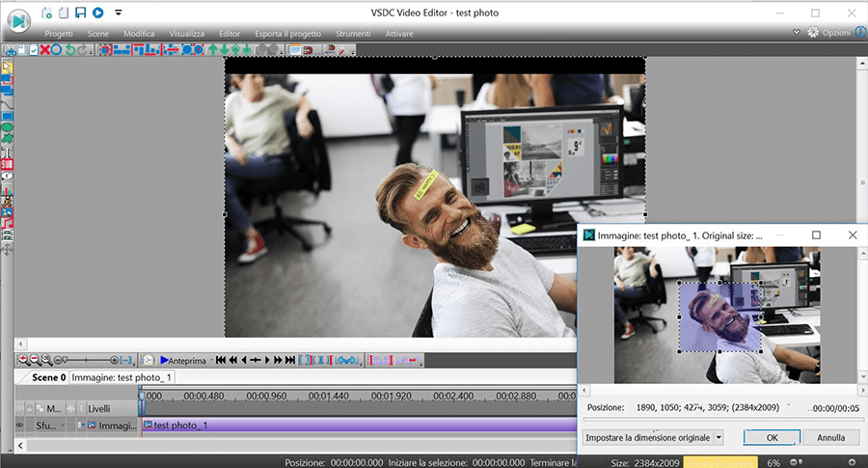Select the red SUB subtitle tool

pos(7,164)
